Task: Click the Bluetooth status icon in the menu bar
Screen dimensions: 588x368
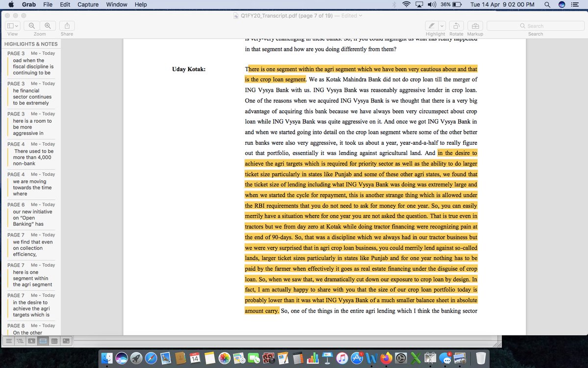Action: point(394,4)
